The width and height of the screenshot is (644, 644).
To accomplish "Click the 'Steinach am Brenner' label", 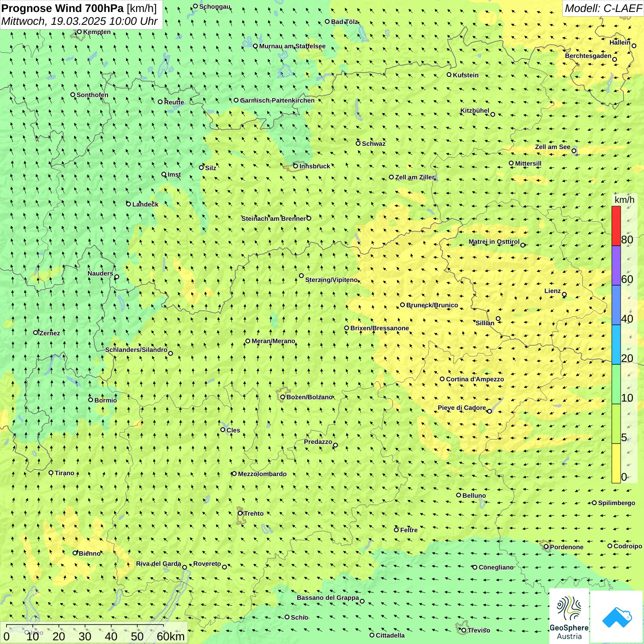I will (274, 218).
